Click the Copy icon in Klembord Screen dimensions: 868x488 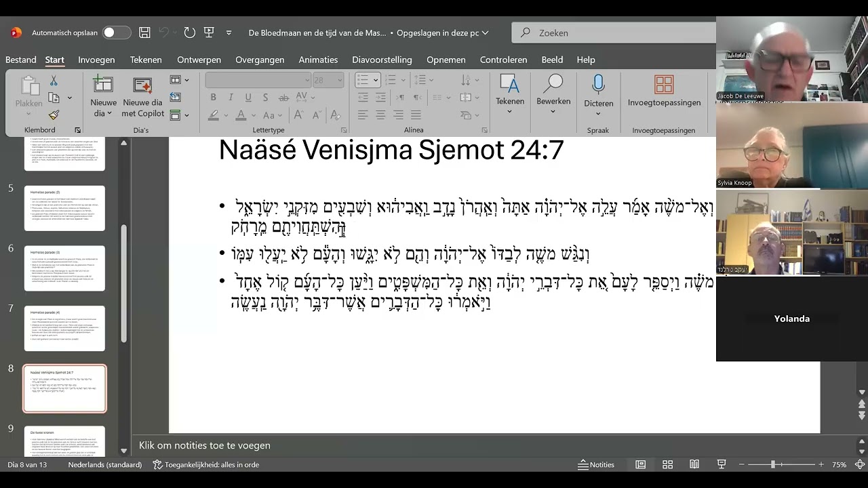click(x=54, y=98)
